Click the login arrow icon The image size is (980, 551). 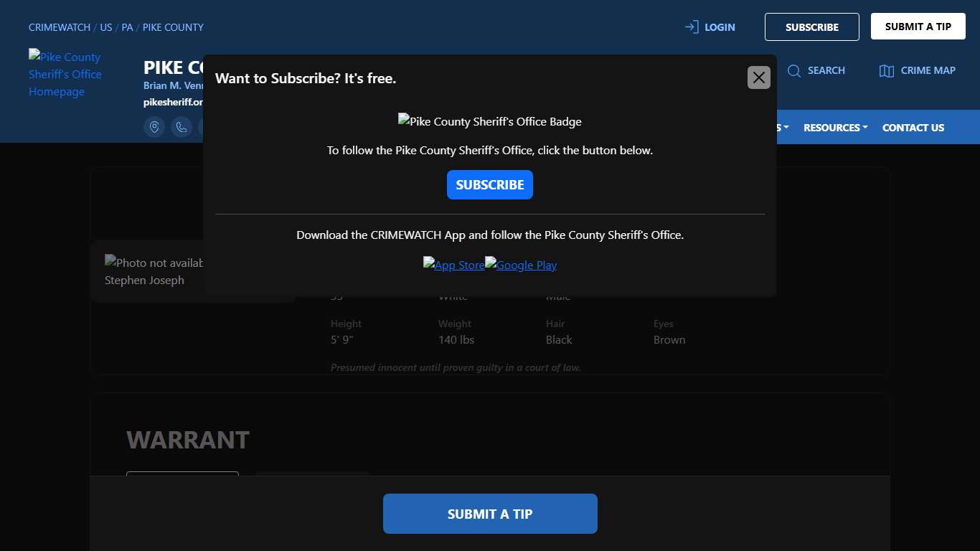[692, 27]
